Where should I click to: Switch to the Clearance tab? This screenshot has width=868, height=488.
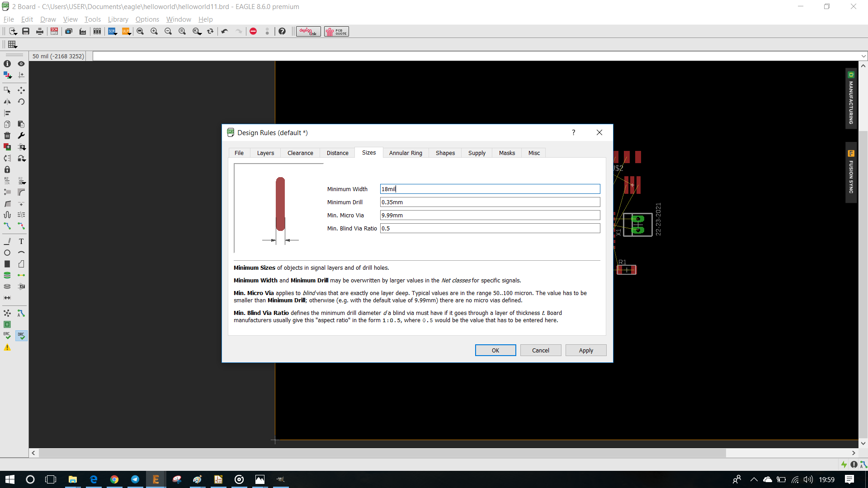tap(301, 153)
